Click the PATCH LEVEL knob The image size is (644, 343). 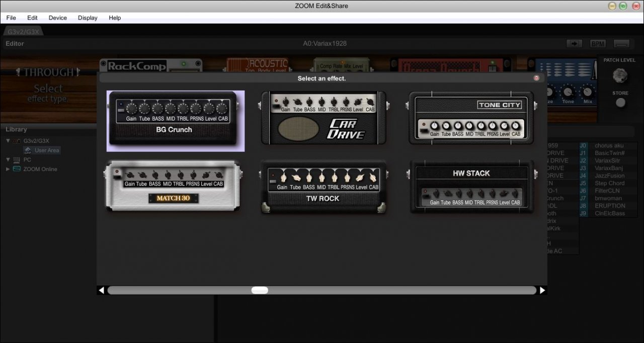point(620,75)
